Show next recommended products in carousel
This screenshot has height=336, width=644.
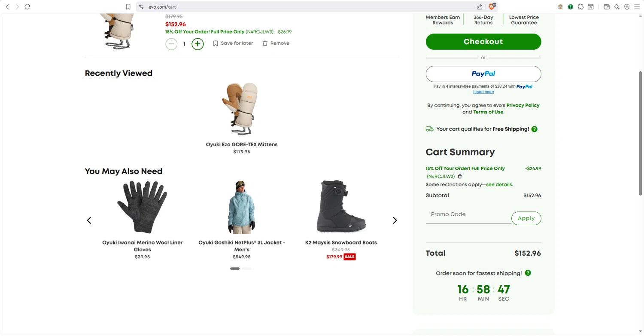click(395, 220)
